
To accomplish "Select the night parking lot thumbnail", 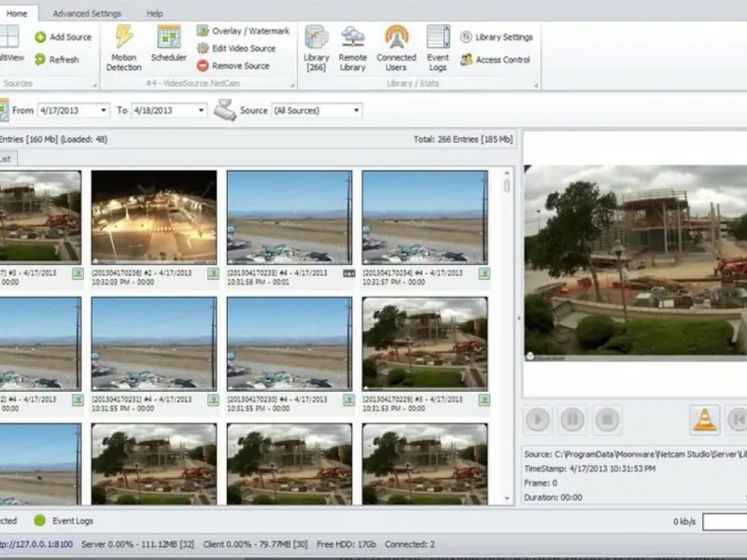I will tap(154, 217).
